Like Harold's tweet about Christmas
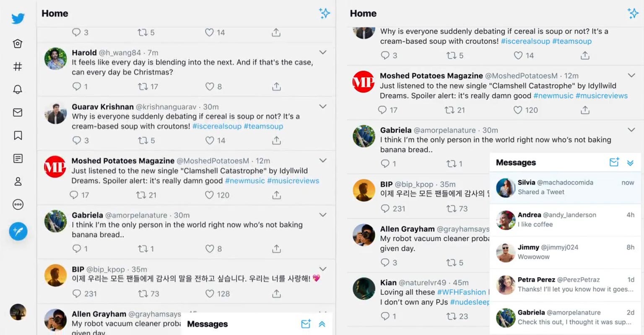This screenshot has width=644, height=335. tap(210, 87)
